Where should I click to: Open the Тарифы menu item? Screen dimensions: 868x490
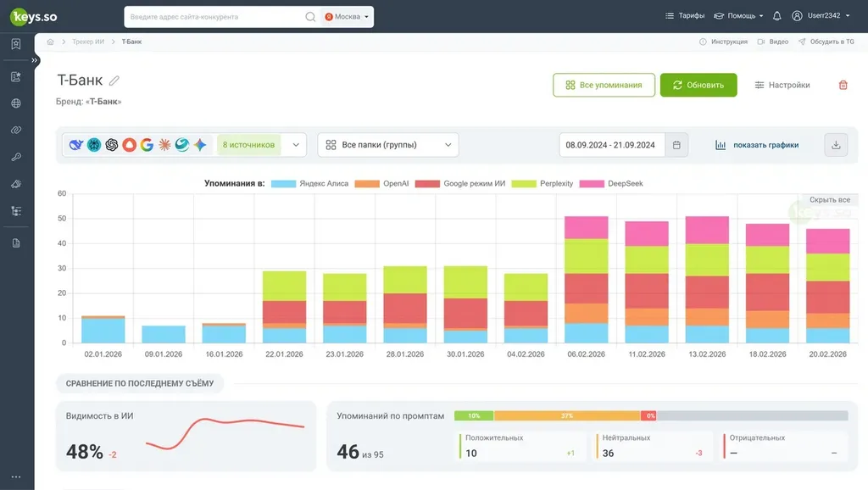[x=685, y=16]
